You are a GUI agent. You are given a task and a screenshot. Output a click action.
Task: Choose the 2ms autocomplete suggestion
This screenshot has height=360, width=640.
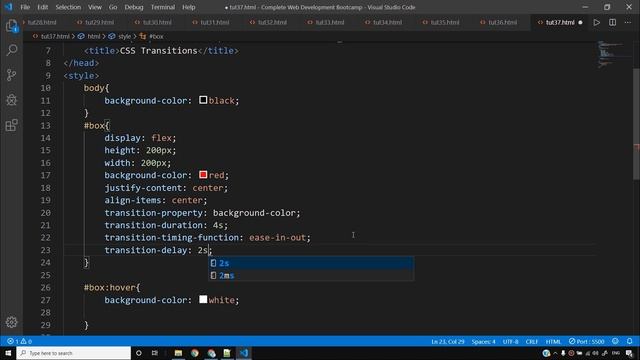(311, 276)
